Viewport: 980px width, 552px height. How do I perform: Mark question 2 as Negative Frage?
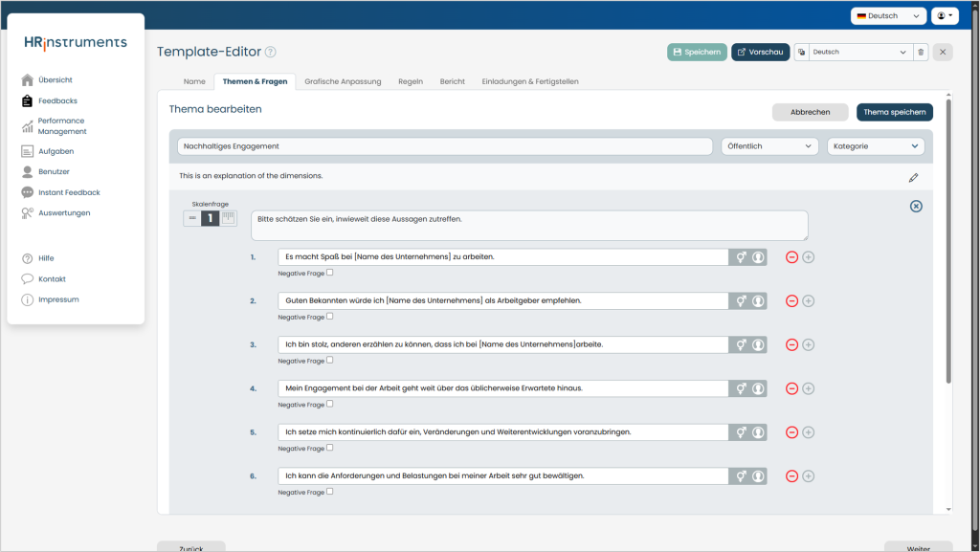330,316
